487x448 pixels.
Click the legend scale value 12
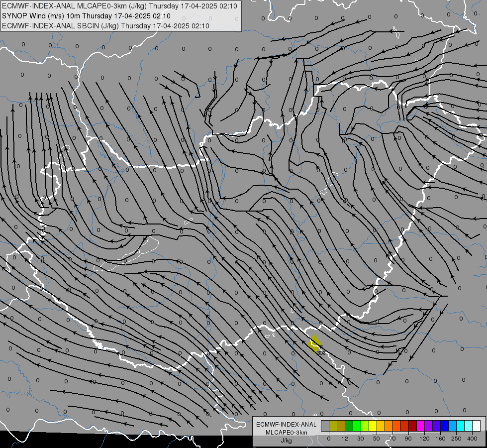[345, 439]
